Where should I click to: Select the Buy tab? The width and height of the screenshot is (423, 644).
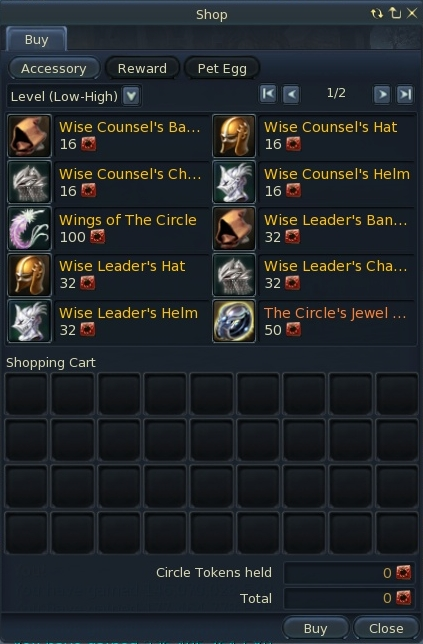click(37, 39)
